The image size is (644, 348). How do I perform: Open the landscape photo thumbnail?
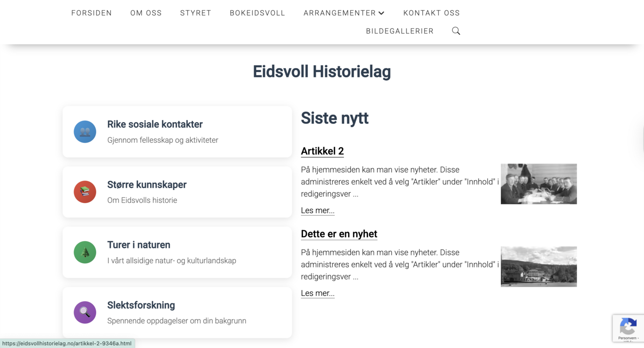[539, 267]
